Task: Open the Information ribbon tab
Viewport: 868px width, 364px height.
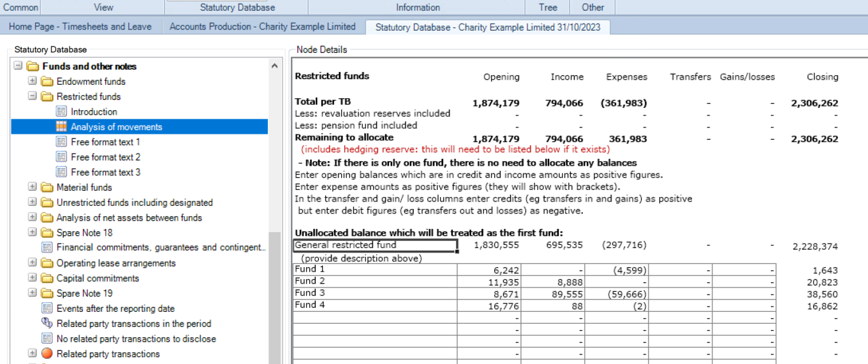Action: 418,8
